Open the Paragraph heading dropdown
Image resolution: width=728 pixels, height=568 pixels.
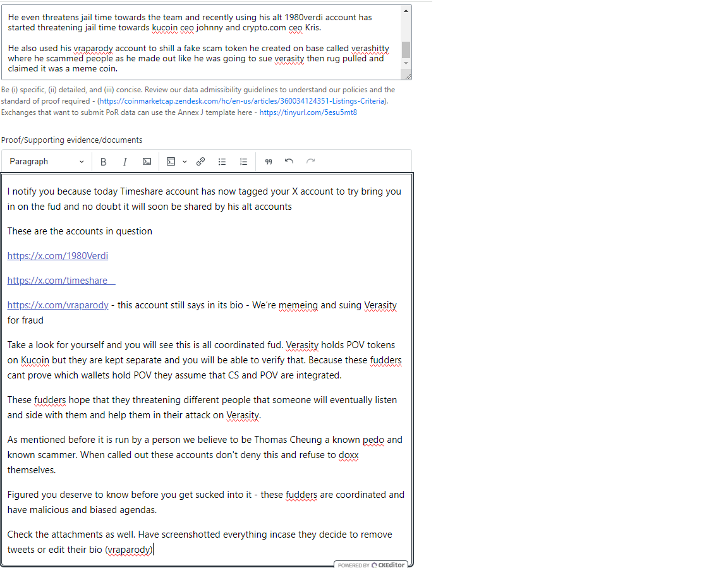click(x=46, y=162)
